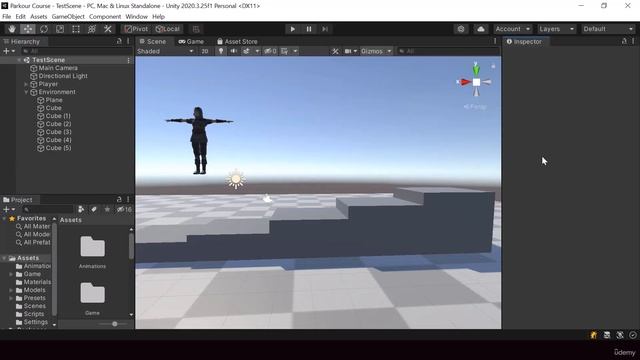Switch to the Asset Store tab
640x360 pixels.
(x=237, y=42)
